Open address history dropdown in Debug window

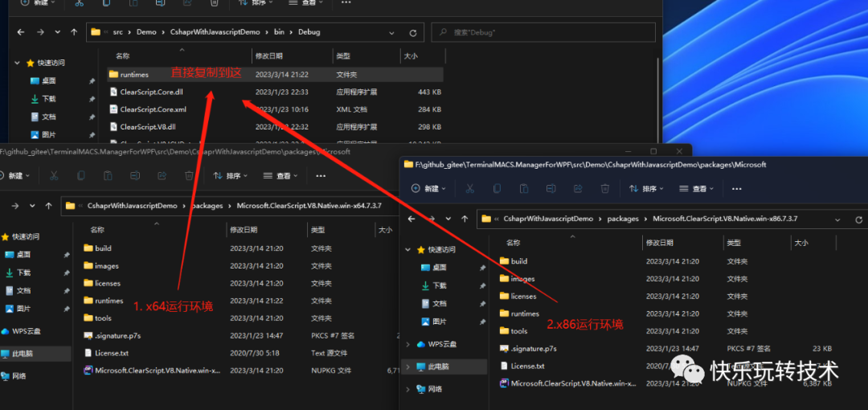point(391,33)
